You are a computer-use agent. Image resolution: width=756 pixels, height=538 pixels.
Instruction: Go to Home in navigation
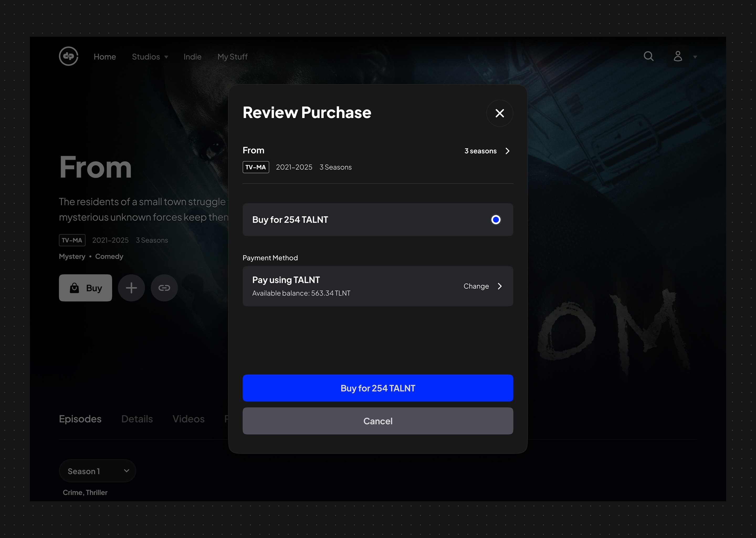point(104,57)
